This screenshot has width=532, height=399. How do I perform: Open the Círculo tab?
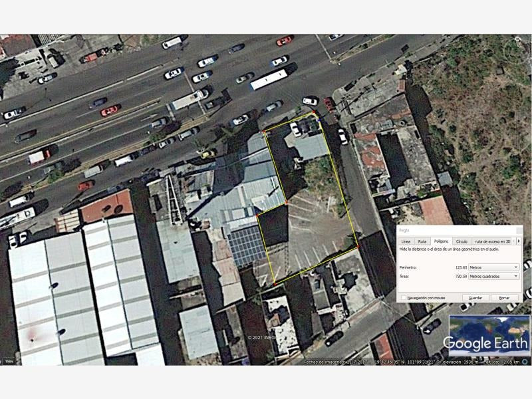pos(462,241)
